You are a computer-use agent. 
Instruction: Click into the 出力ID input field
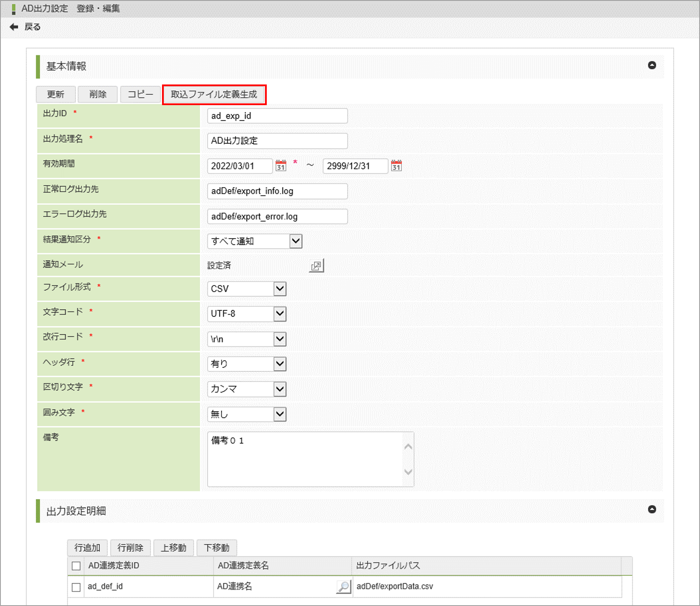coord(277,116)
